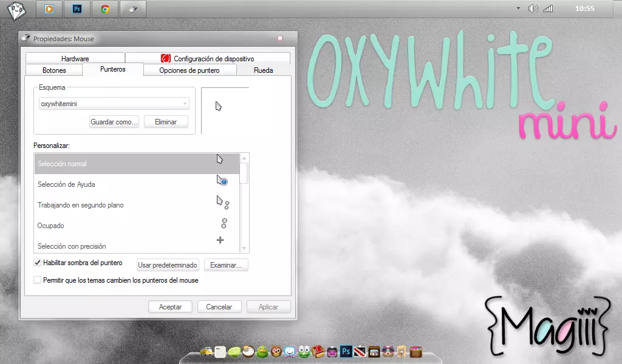Open Photoshop from the dock
622x364 pixels.
(345, 352)
